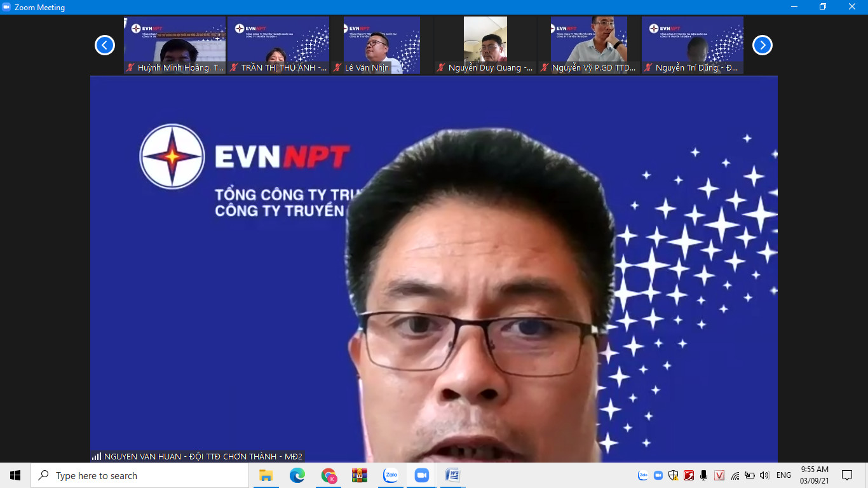
Task: Open Zalo app in the taskbar
Action: tap(391, 475)
